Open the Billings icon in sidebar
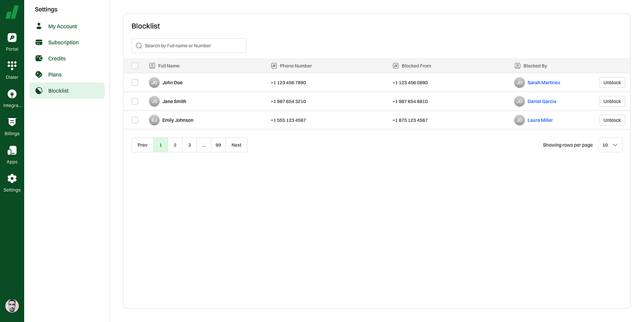The height and width of the screenshot is (322, 644). 12,122
